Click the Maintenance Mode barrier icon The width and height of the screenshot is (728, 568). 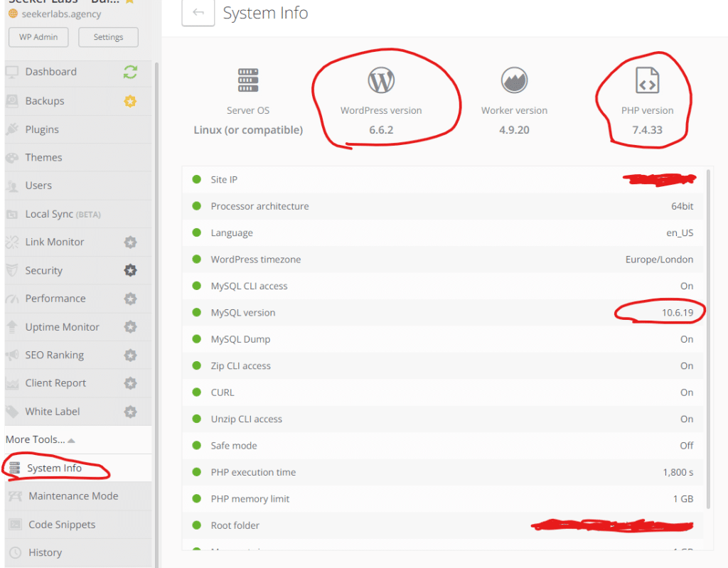point(16,496)
